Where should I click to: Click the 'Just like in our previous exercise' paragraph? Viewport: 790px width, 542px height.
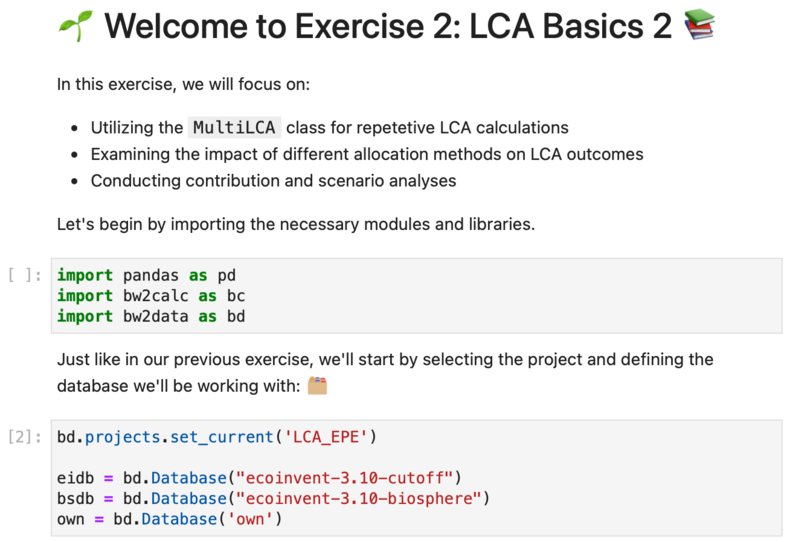click(x=385, y=373)
